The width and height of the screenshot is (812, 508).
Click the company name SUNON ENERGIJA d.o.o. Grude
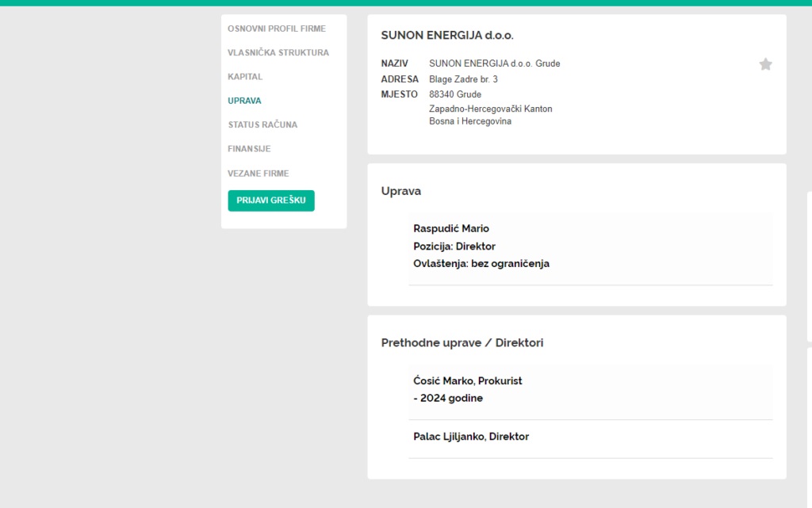tap(495, 63)
